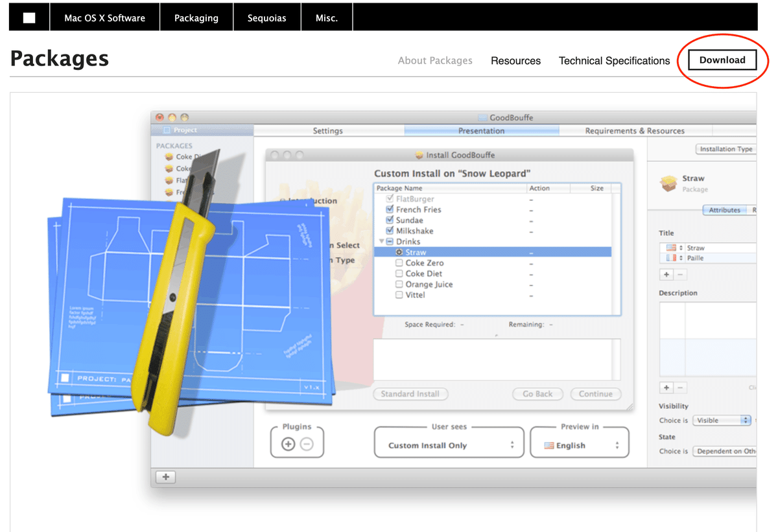Click the gear icon on the selected Straw row
The image size is (778, 532).
pos(399,252)
